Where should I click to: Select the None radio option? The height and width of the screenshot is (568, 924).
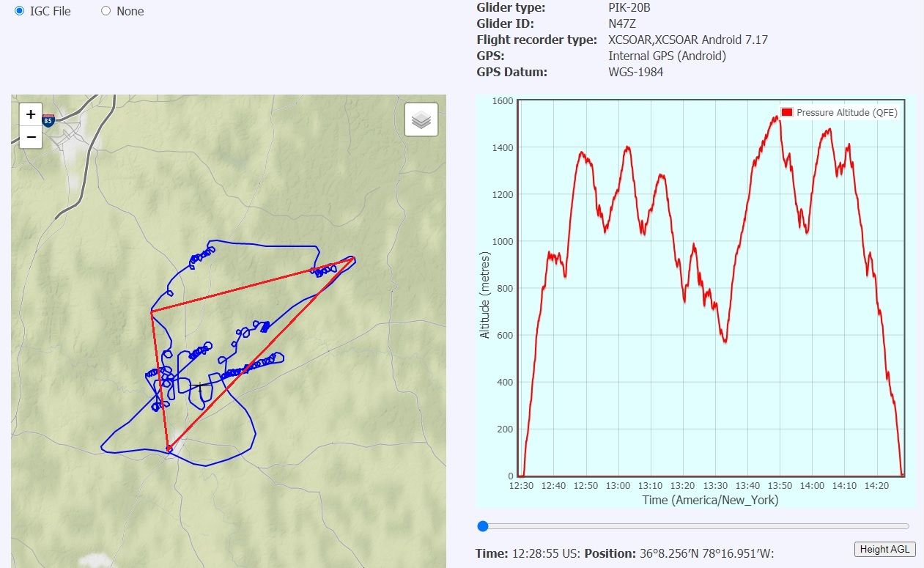tap(106, 11)
